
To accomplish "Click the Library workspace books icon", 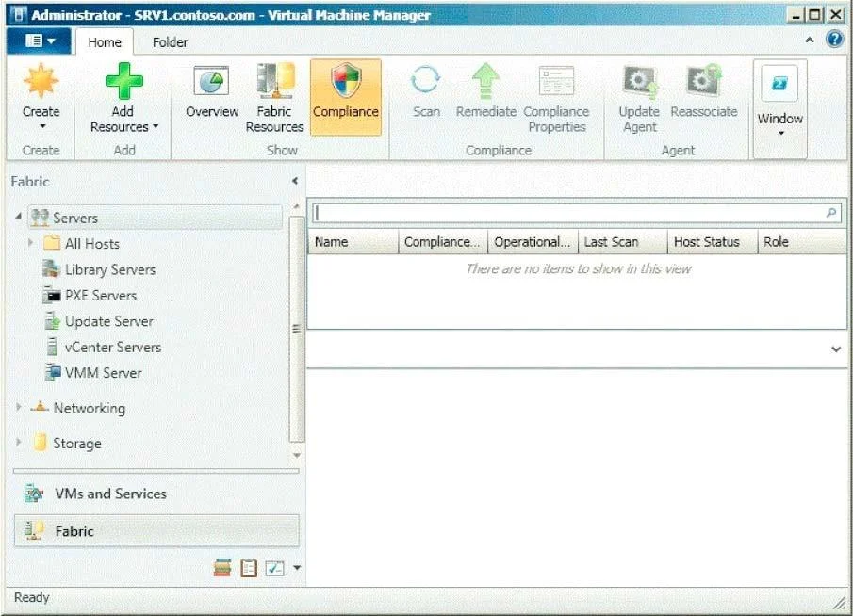I will coord(222,568).
